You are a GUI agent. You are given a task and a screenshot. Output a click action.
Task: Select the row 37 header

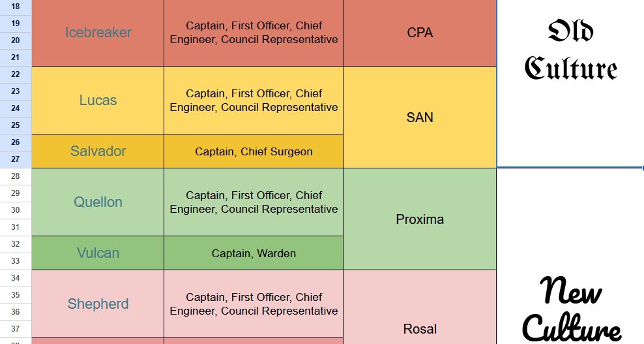pos(16,329)
